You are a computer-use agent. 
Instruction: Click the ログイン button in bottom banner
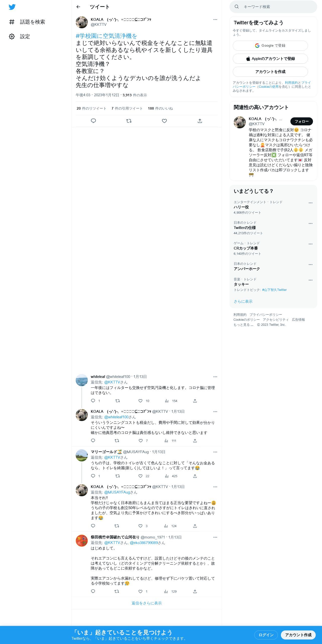point(266,635)
